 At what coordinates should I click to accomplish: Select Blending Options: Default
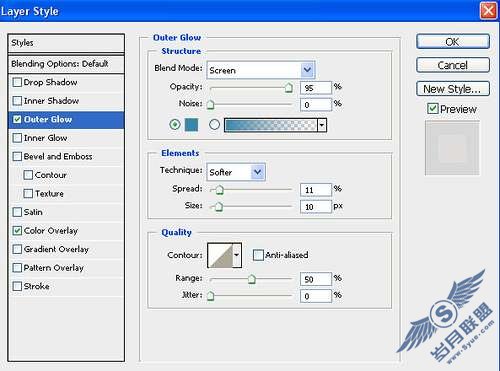coord(66,64)
